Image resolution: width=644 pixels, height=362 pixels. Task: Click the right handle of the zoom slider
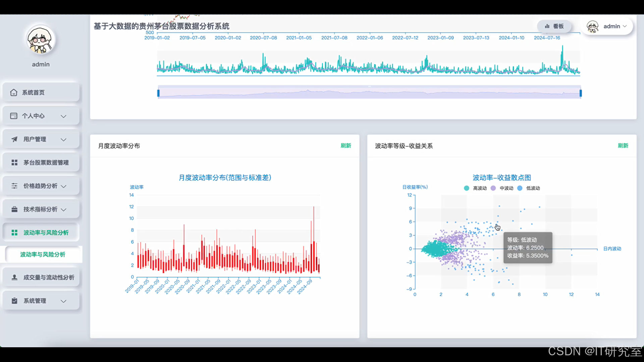point(581,93)
